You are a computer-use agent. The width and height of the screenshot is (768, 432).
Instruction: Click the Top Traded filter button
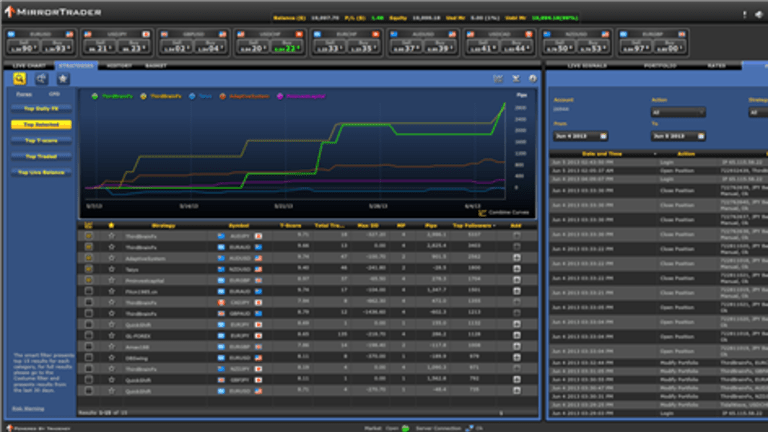(41, 157)
